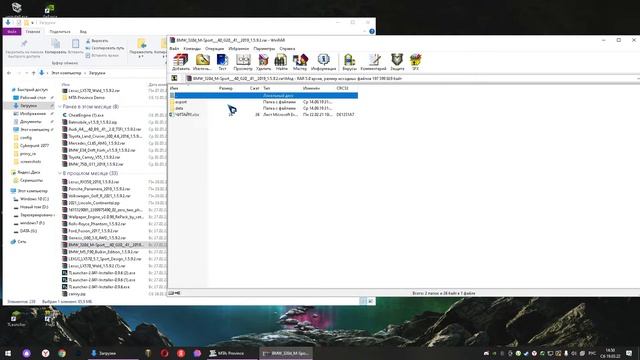Select DATA (G:) drive in the sidebar

click(28, 231)
